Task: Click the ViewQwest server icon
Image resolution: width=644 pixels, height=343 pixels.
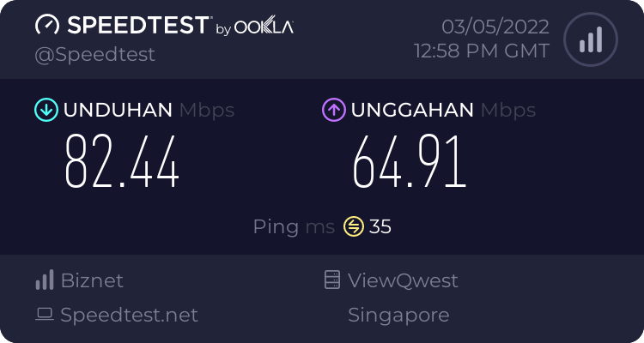Action: coord(332,280)
